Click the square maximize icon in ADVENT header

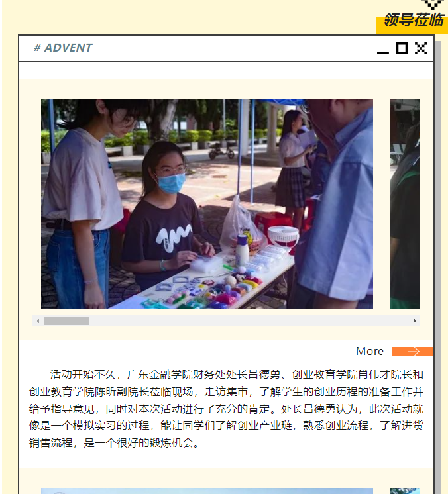click(402, 48)
